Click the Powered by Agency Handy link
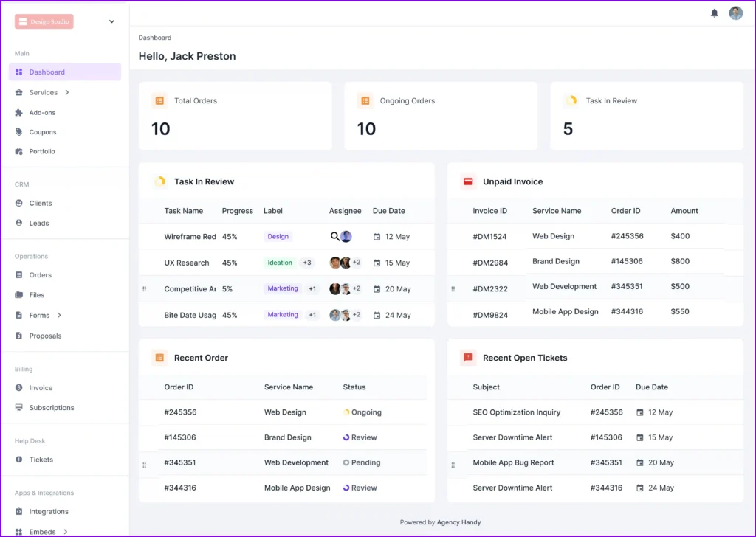 point(440,522)
